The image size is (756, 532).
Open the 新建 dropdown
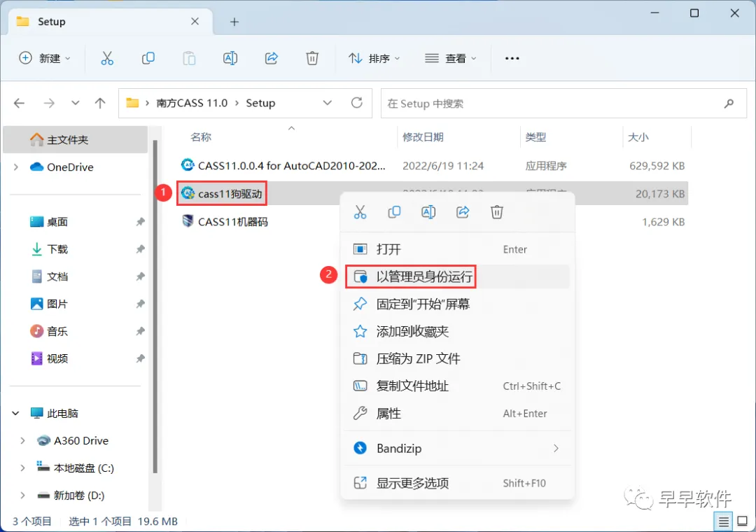pos(44,58)
